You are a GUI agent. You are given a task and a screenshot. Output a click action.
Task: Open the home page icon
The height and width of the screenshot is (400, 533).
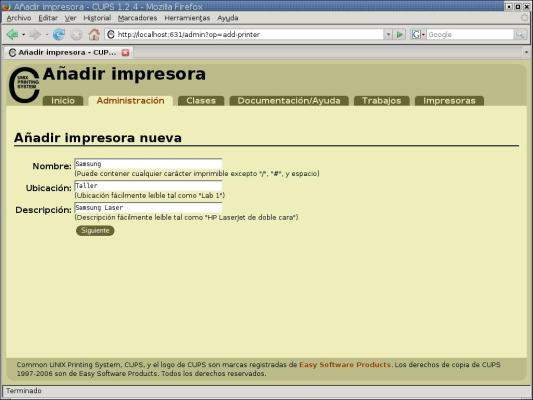94,34
